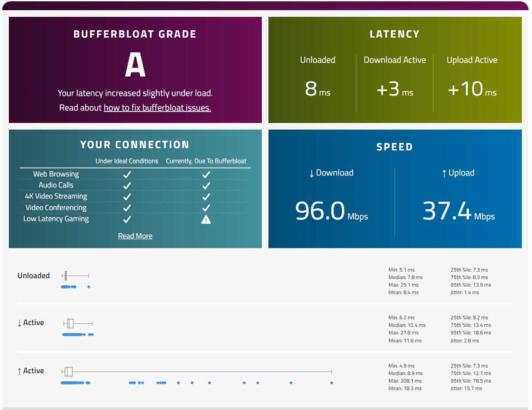Click the 37.4 Mbps upload speed
This screenshot has width=532, height=410.
click(459, 211)
